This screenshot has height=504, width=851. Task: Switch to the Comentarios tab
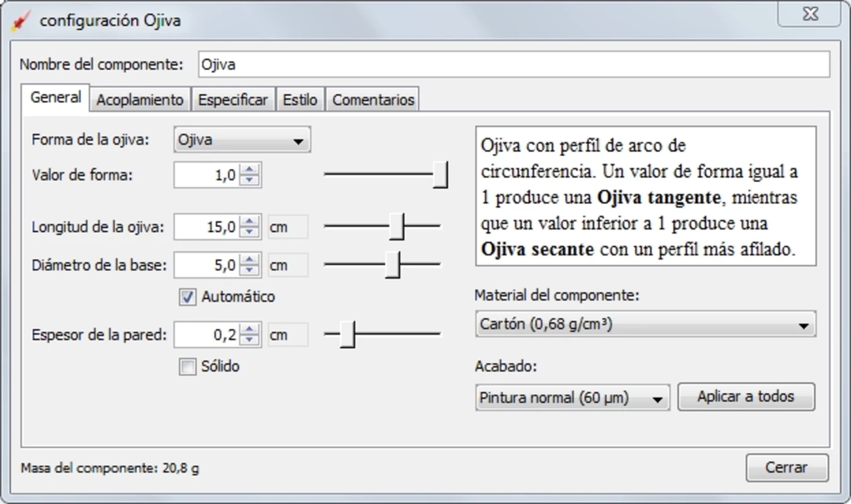pos(373,98)
